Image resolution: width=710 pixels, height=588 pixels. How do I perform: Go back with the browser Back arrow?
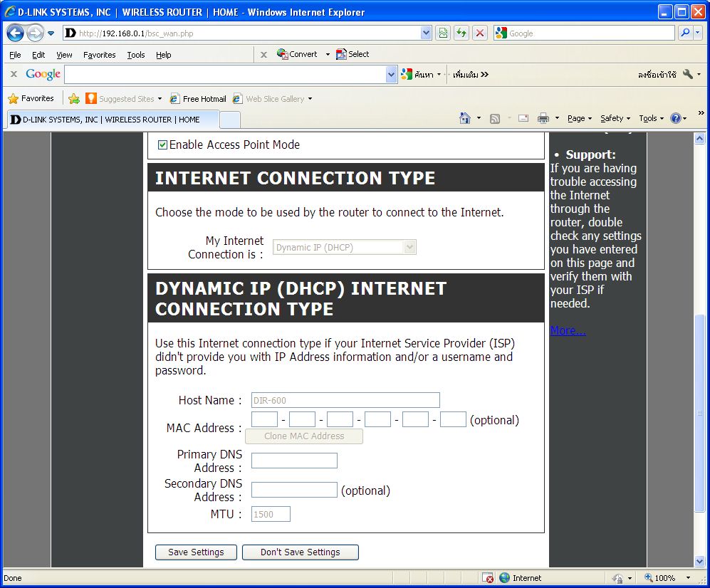(x=15, y=33)
